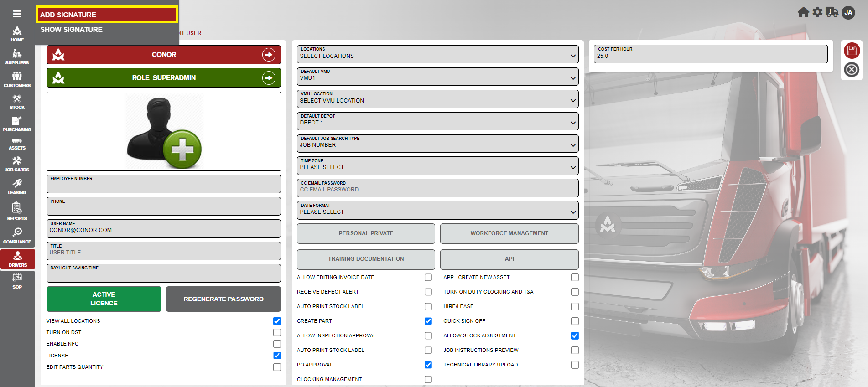The image size is (868, 387).
Task: Tick the Enable NFC checkbox
Action: [x=277, y=344]
